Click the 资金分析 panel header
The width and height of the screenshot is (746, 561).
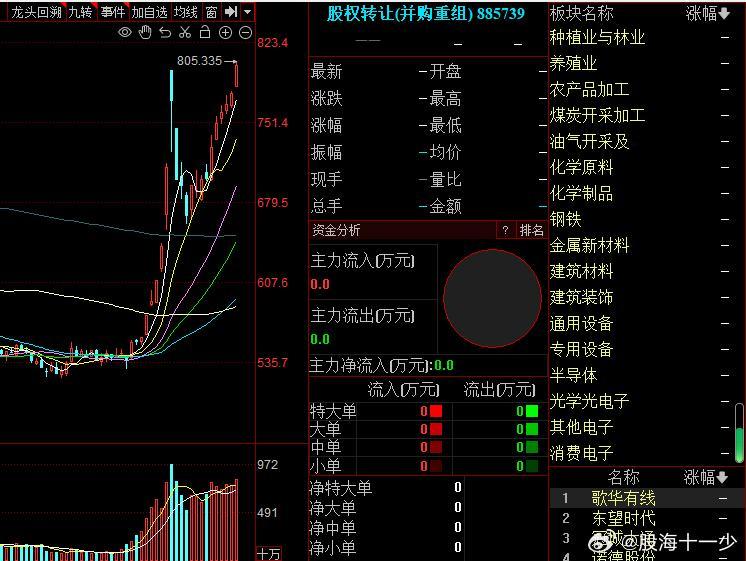pyautogui.click(x=402, y=230)
